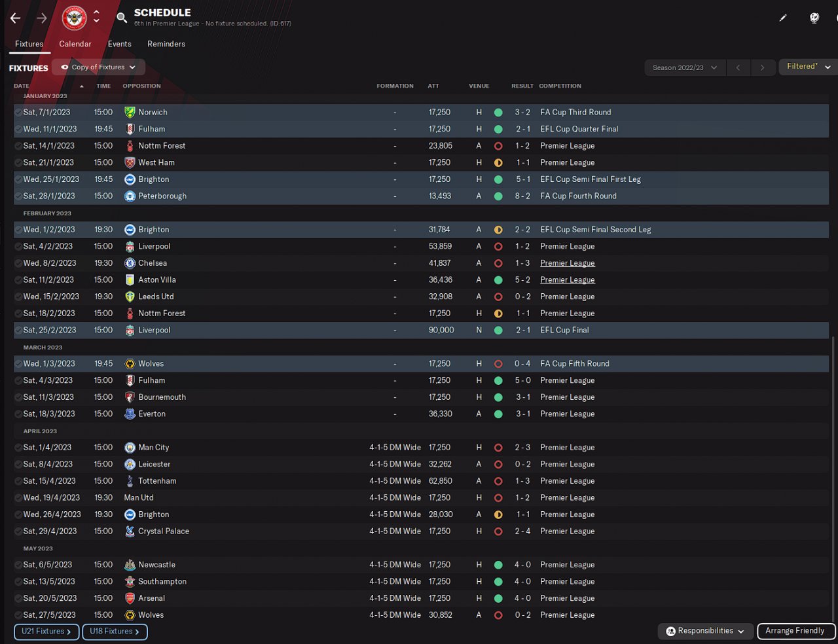Click the Newcastle club badge

[x=130, y=565]
